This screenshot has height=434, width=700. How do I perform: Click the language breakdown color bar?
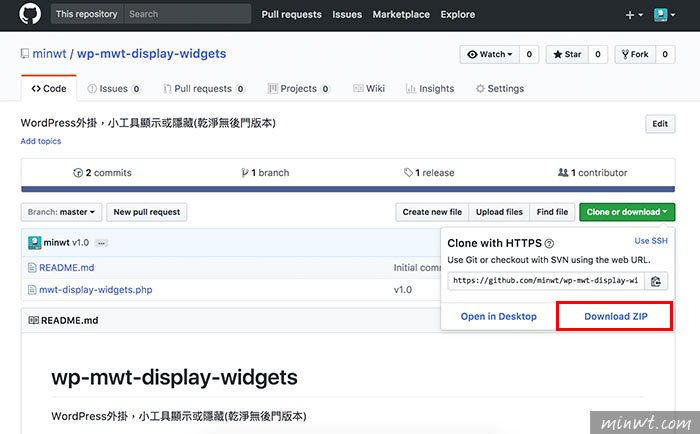tap(348, 189)
